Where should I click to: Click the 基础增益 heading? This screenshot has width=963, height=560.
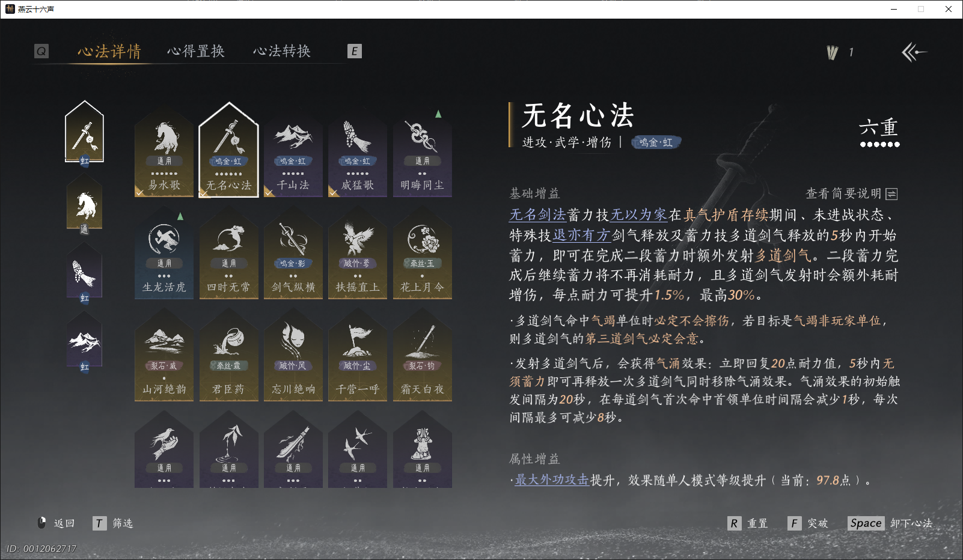[x=534, y=193]
